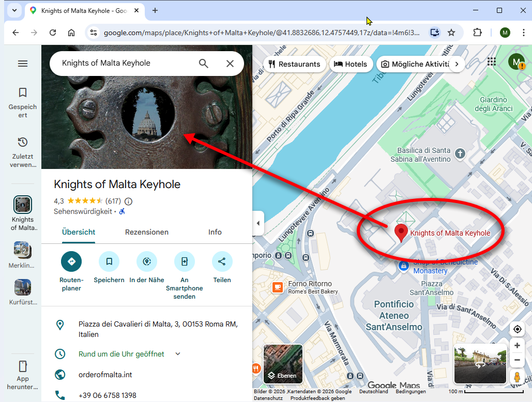Image resolution: width=532 pixels, height=402 pixels.
Task: Collapse the side panel with arrow
Action: coord(258,223)
